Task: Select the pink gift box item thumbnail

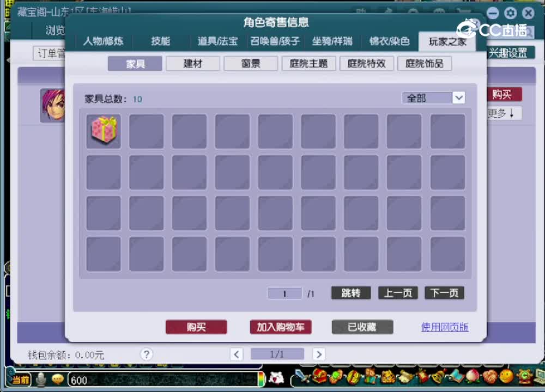Action: 104,131
